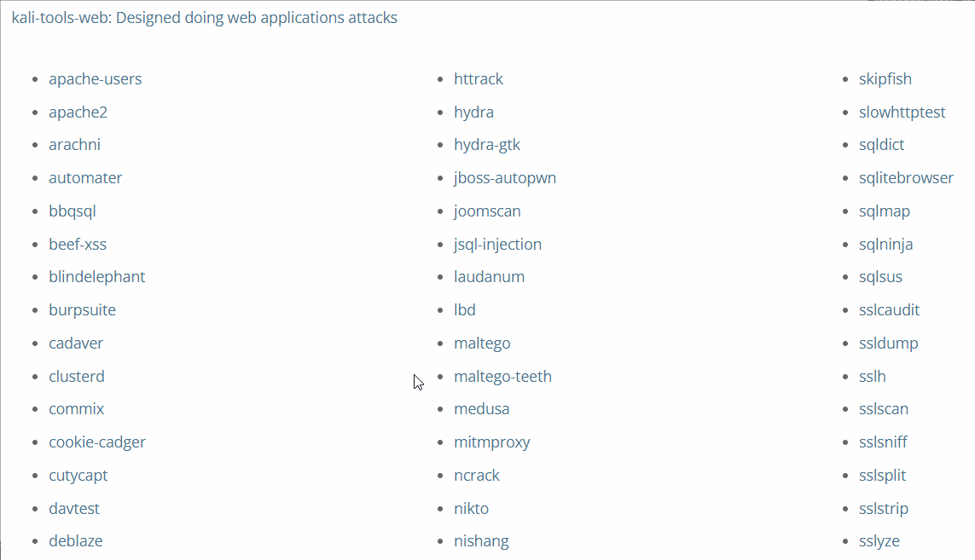Open the jsql-injection link

point(497,244)
